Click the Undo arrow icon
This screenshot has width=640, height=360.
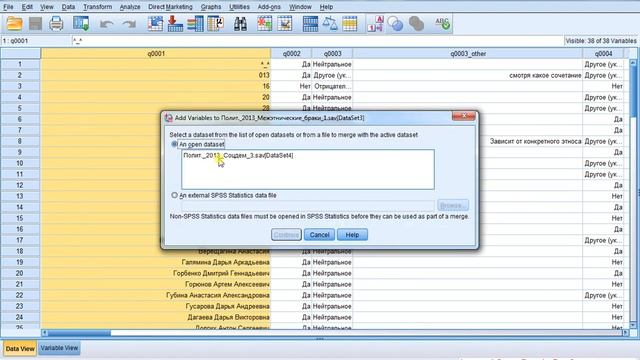[107, 24]
